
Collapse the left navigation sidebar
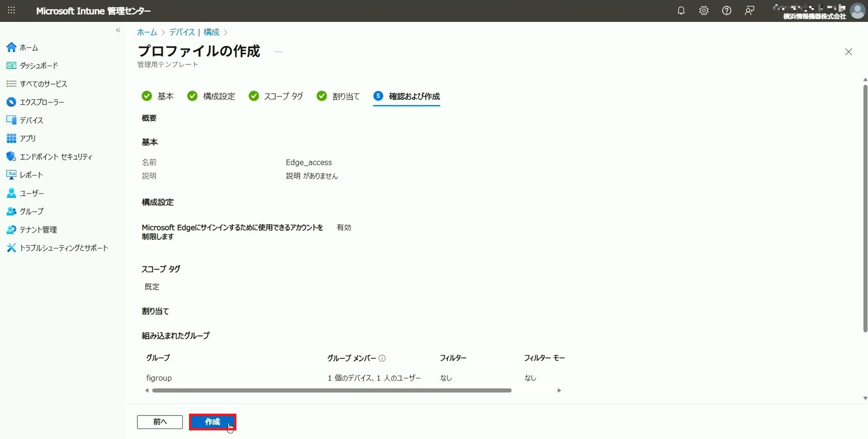(118, 30)
